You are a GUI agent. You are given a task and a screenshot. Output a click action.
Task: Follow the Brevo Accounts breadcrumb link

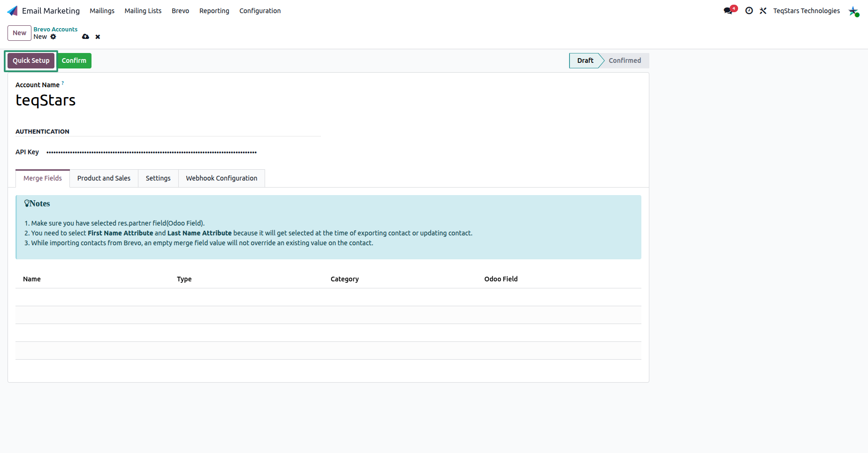click(x=55, y=29)
